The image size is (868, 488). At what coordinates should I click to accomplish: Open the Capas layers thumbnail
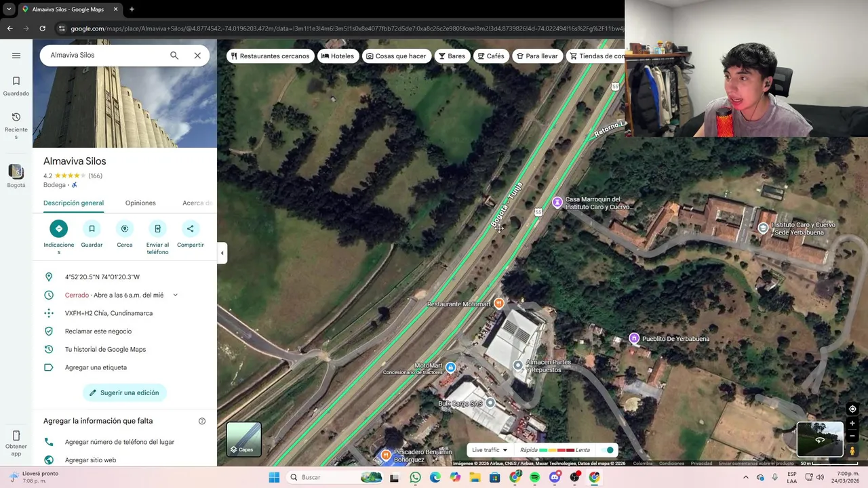(243, 439)
